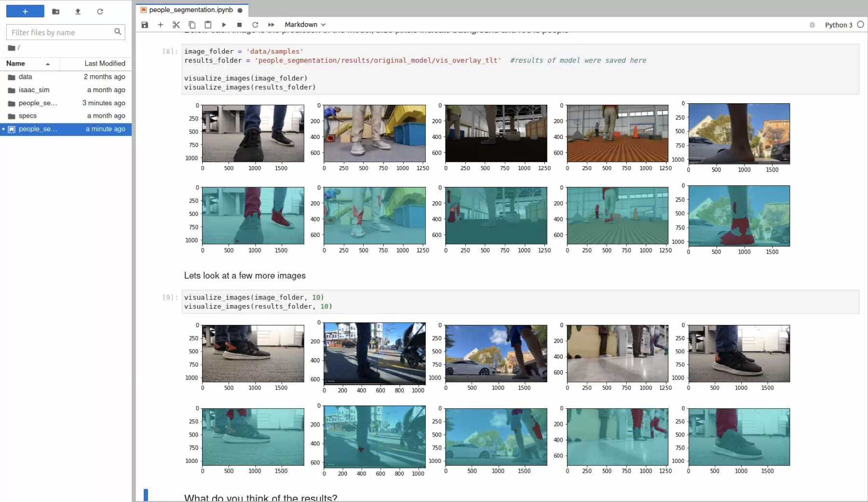Interrupt the kernel with stop icon
Image resolution: width=868 pixels, height=502 pixels.
click(x=239, y=25)
